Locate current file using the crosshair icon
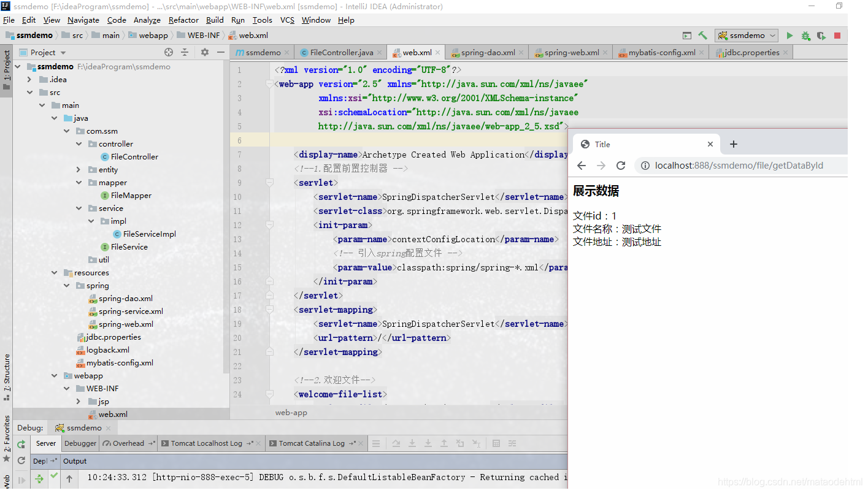 [169, 52]
